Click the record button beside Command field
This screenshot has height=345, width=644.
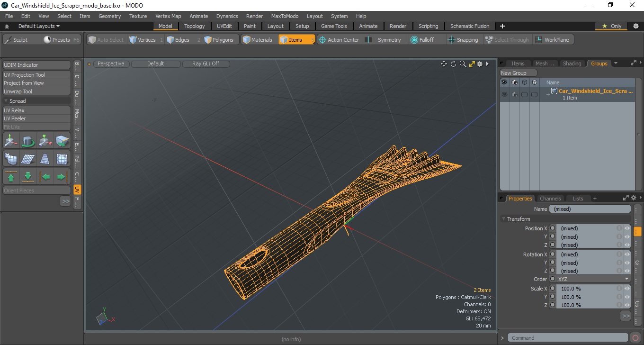click(x=635, y=338)
